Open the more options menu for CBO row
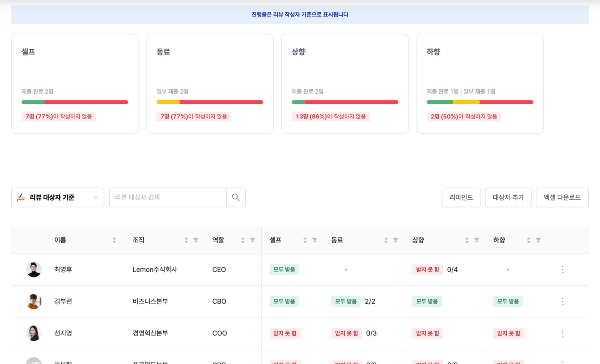Screen dimensions: 600x364 tap(562, 301)
